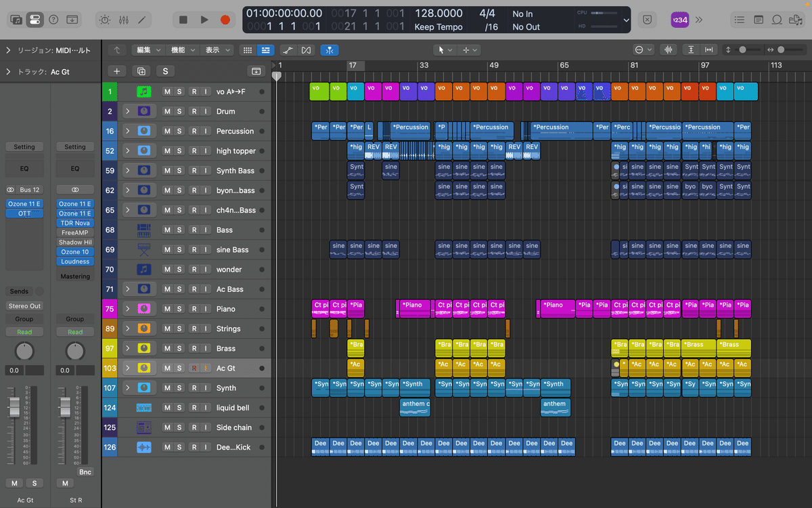Click the global tracks download-arrow icon

(256, 71)
